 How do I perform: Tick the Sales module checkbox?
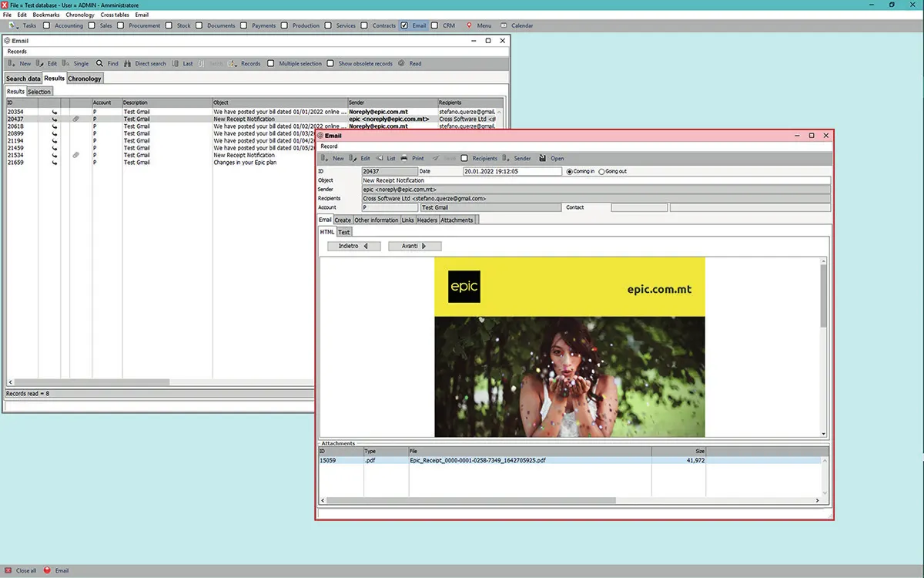(x=92, y=25)
